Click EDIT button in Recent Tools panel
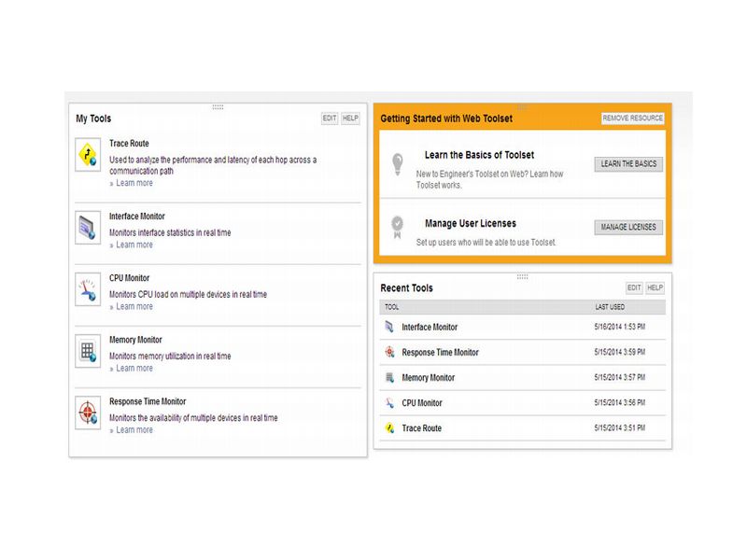The image size is (747, 560). click(634, 287)
